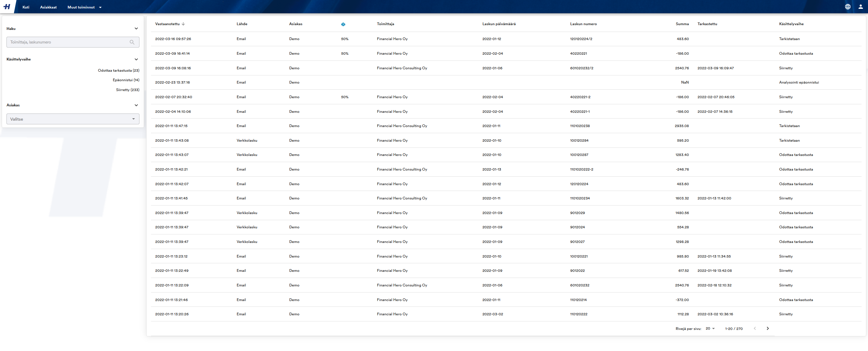This screenshot has height=351, width=868.
Task: Go to next page arrow
Action: [768, 329]
